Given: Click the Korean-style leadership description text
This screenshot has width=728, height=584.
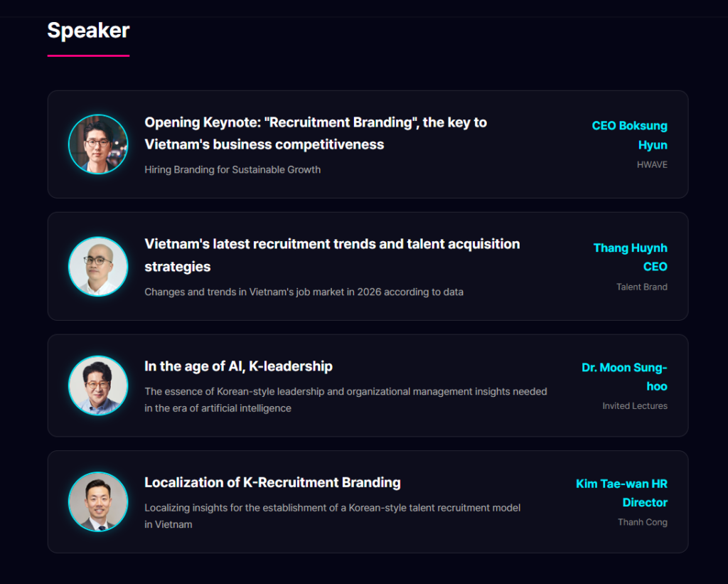Looking at the screenshot, I should tap(346, 400).
